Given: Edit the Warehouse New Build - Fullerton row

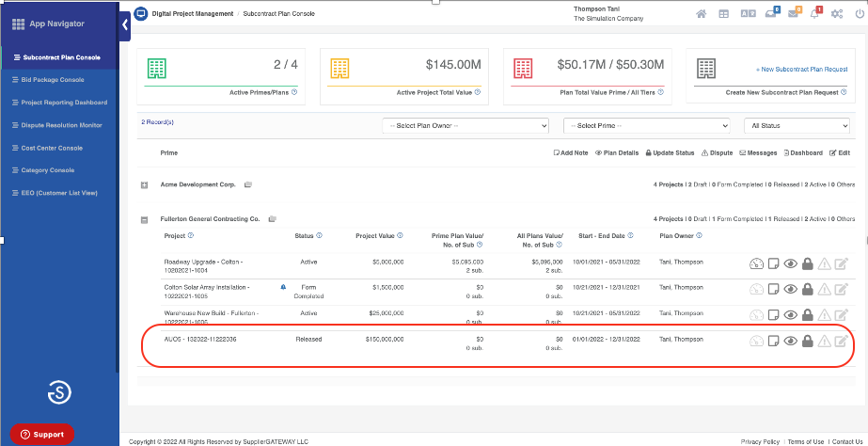Looking at the screenshot, I should 842,315.
